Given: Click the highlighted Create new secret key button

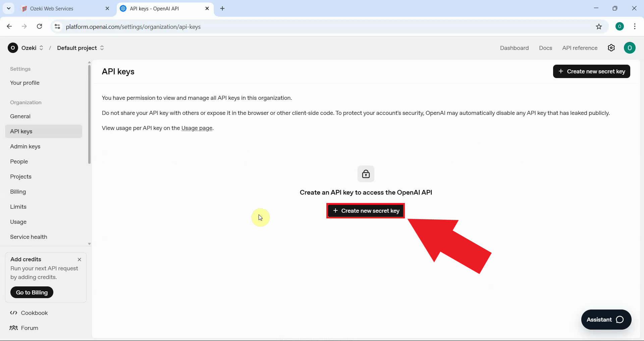Looking at the screenshot, I should click(365, 211).
